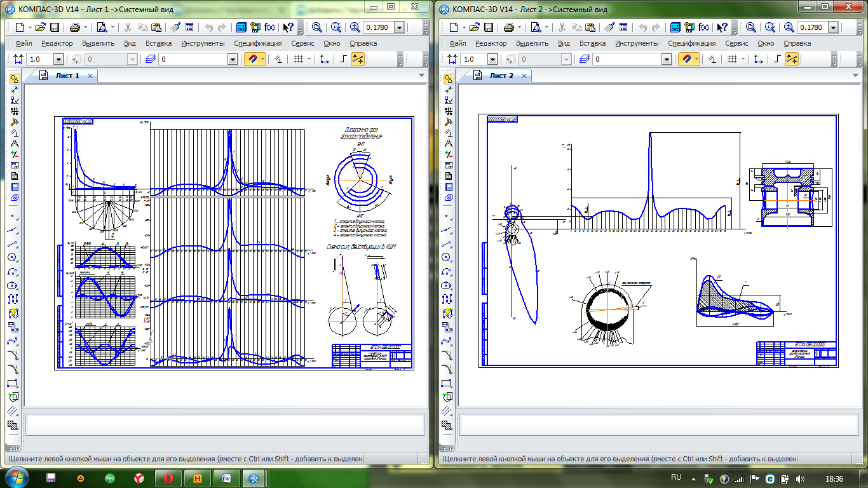
Task: Toggle the grid display in Лист 2 window
Action: pyautogui.click(x=733, y=58)
